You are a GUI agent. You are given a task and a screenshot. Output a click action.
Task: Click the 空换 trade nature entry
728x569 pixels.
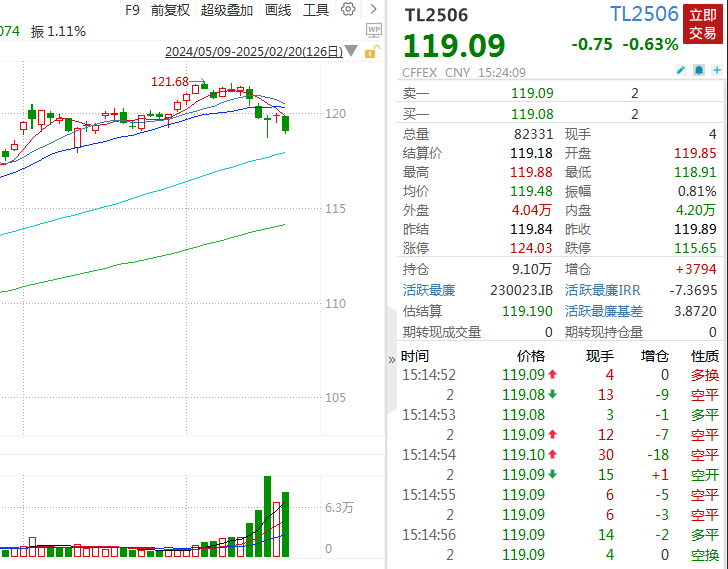705,555
